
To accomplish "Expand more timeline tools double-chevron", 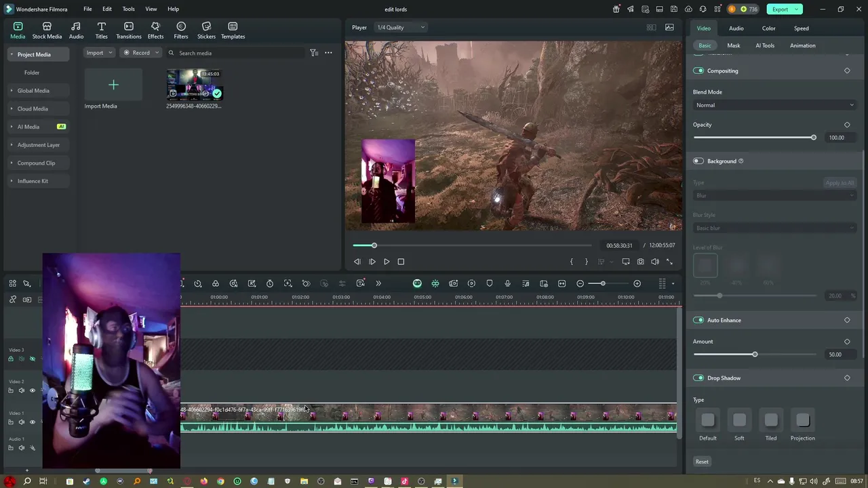I will tap(378, 283).
